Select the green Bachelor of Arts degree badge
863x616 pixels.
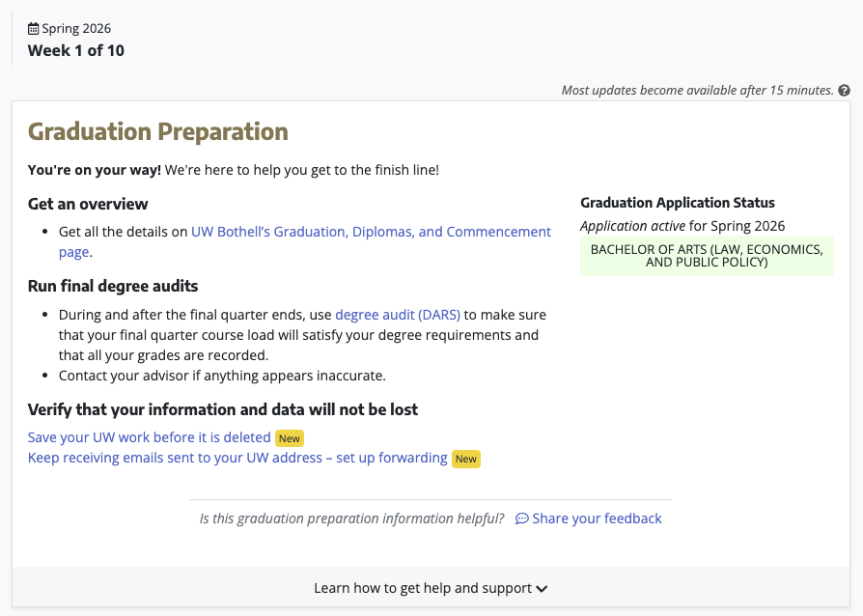707,256
